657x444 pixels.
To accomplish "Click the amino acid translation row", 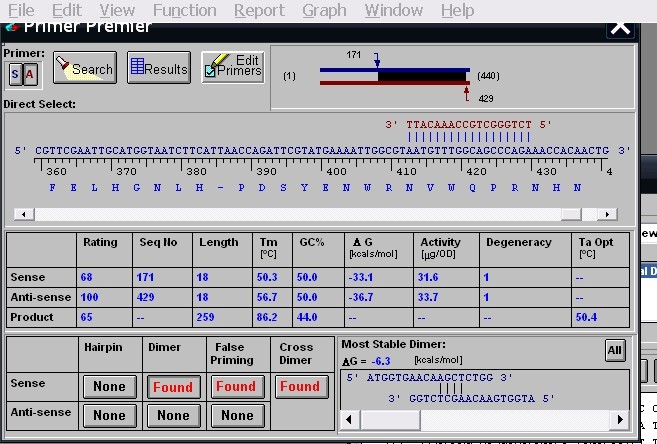I will click(315, 188).
